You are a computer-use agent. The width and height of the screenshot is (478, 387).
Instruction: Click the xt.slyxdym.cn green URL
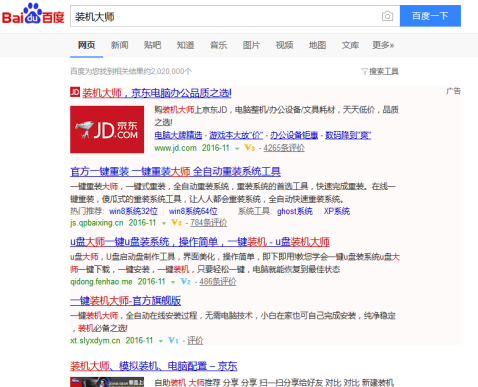95,340
